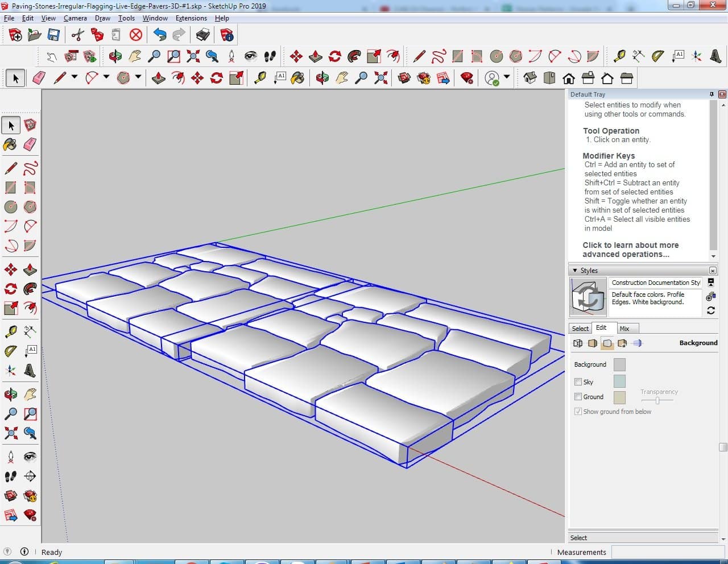The height and width of the screenshot is (564, 728).
Task: Select the Paint Bucket tool
Action: click(x=10, y=144)
